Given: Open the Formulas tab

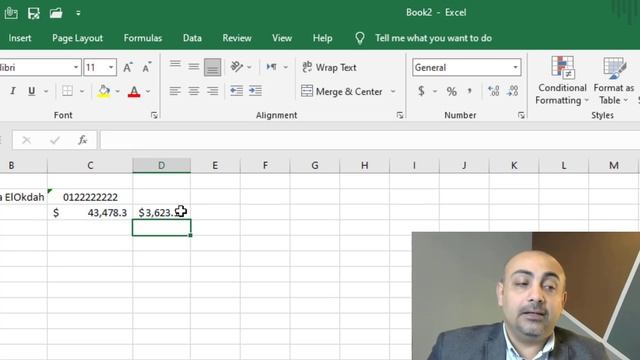Looking at the screenshot, I should click(x=143, y=38).
